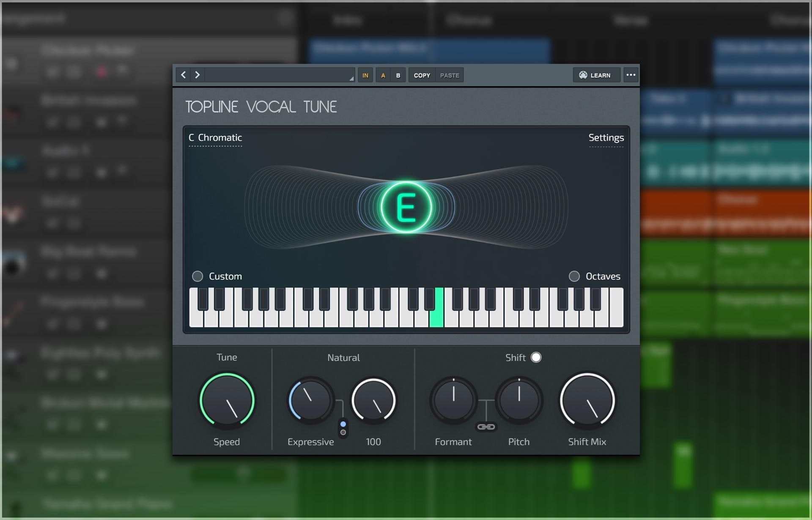This screenshot has height=520, width=812.
Task: Open the C Chromatic scale selector
Action: point(215,138)
